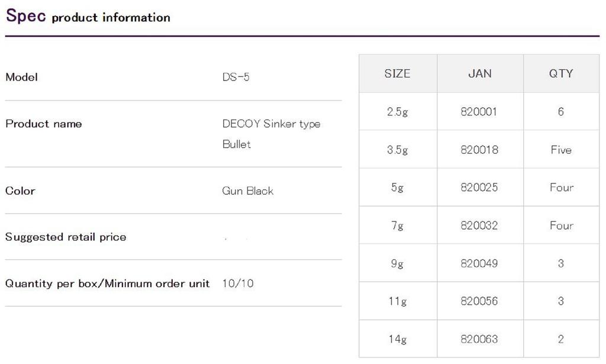Select the 7g size cell
Image resolution: width=606 pixels, height=364 pixels.
click(x=397, y=226)
